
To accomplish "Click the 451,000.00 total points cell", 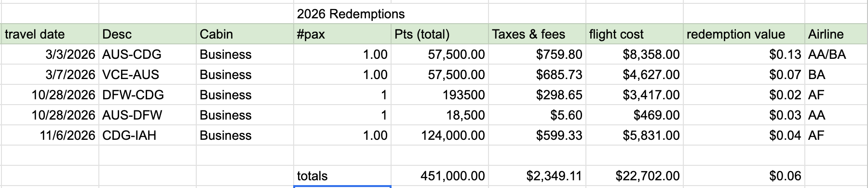I will coord(440,176).
